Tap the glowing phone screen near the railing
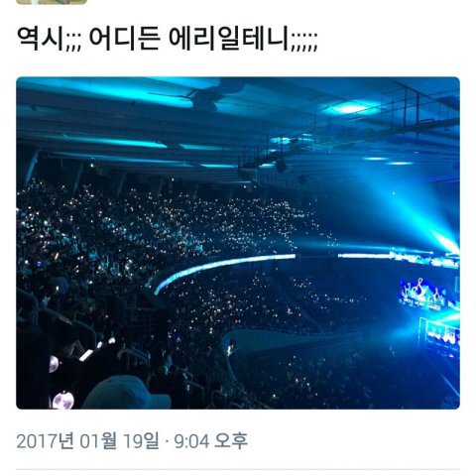Viewport: 476px width, 476px height. [x=85, y=355]
